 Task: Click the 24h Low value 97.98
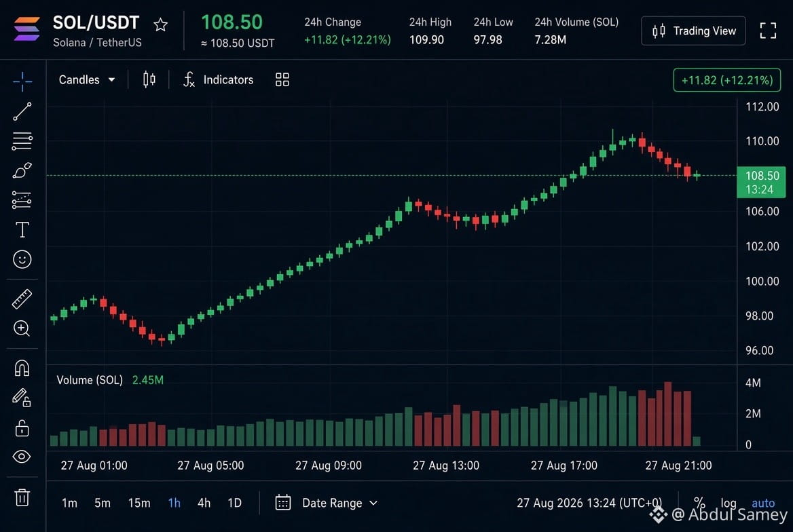point(487,40)
